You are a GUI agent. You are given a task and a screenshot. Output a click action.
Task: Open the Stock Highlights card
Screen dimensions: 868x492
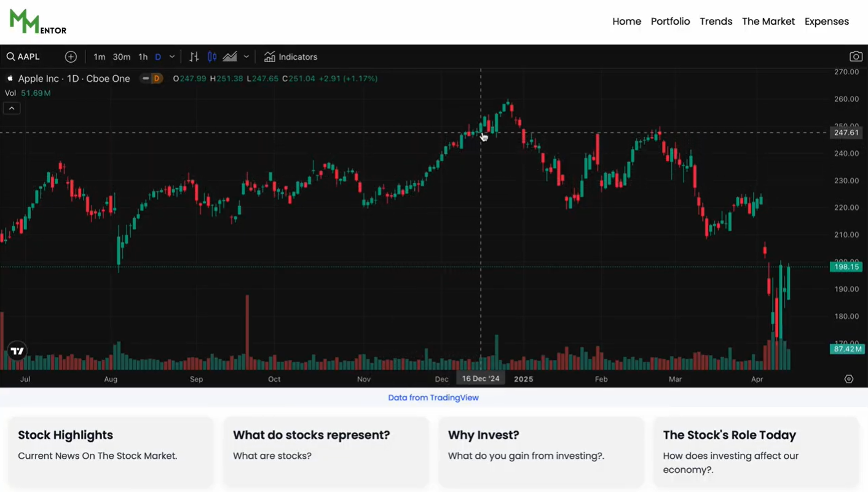pyautogui.click(x=111, y=453)
